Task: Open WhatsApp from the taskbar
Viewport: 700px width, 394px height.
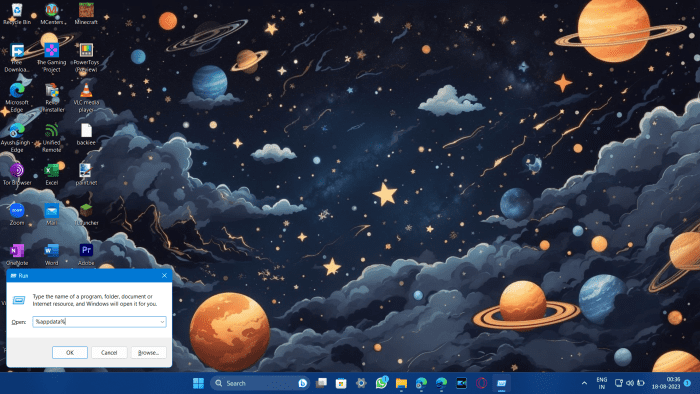Action: coord(381,383)
